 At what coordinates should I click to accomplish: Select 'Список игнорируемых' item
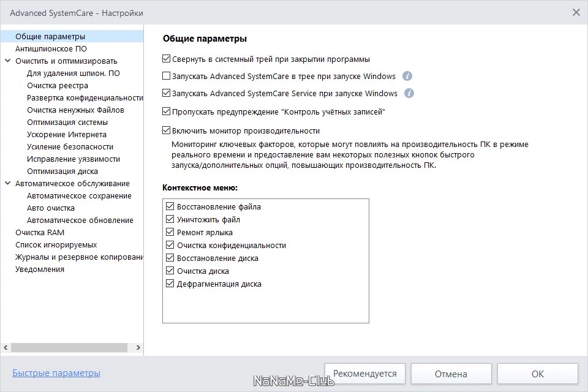tap(56, 245)
